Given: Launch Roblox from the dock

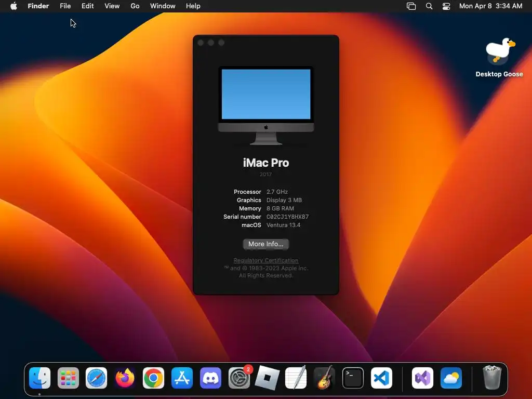Looking at the screenshot, I should click(268, 378).
